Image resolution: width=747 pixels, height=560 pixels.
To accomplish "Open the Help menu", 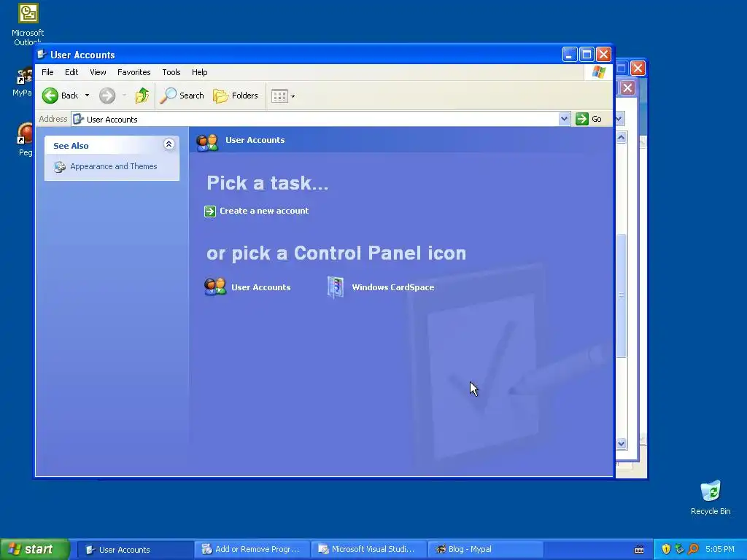I will click(x=200, y=72).
